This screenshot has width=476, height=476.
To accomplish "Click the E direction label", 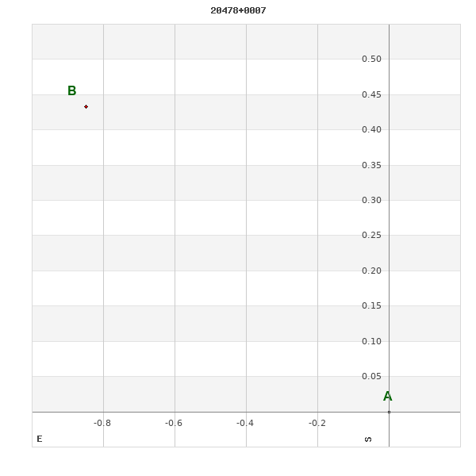I will (x=40, y=439).
